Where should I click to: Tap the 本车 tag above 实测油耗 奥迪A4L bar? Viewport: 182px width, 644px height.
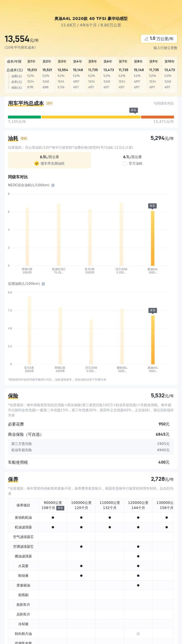point(153,310)
